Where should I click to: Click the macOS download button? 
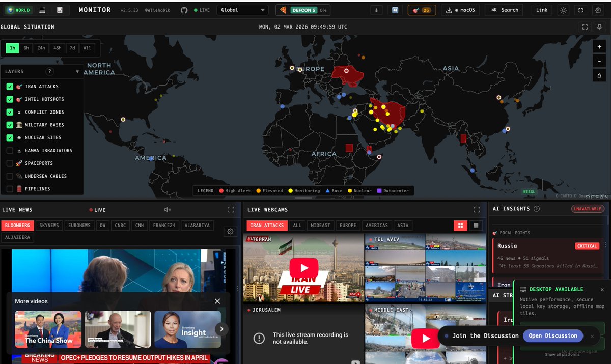coord(460,10)
